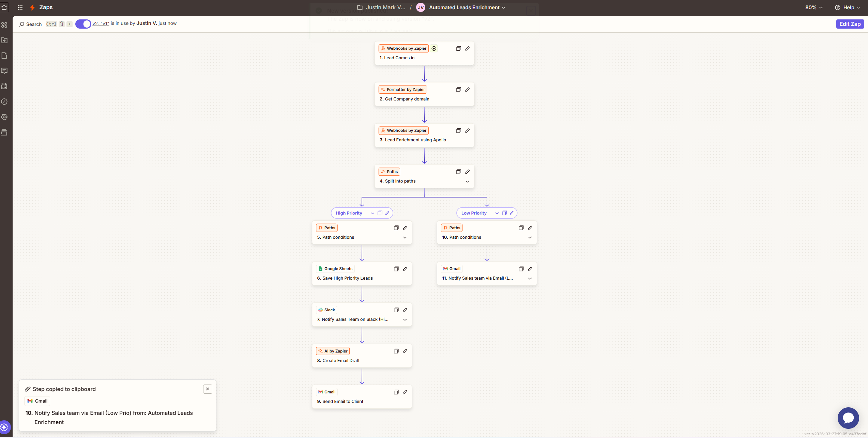Copy the Split into paths step
The image size is (868, 438).
[458, 172]
